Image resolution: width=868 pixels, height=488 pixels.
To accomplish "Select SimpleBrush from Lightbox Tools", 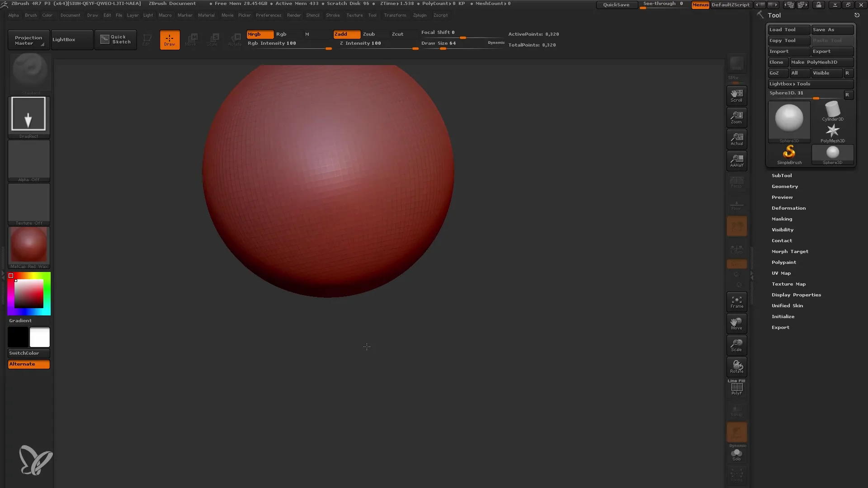I will click(x=789, y=155).
